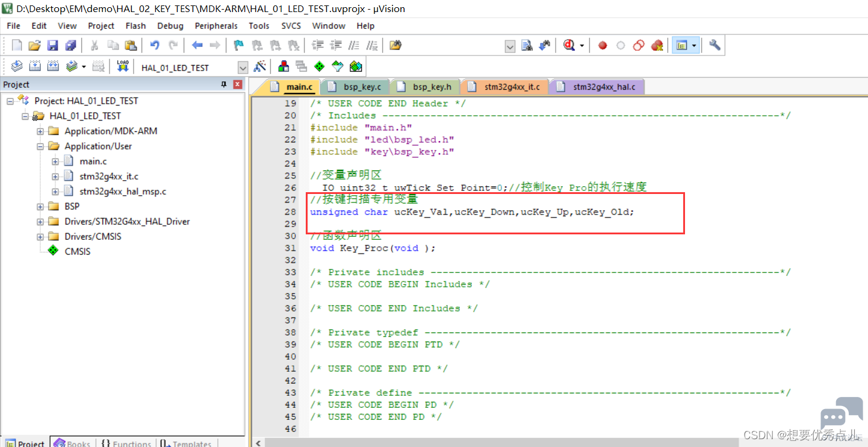The image size is (868, 447).
Task: Close the Project panel with red X
Action: [x=238, y=84]
